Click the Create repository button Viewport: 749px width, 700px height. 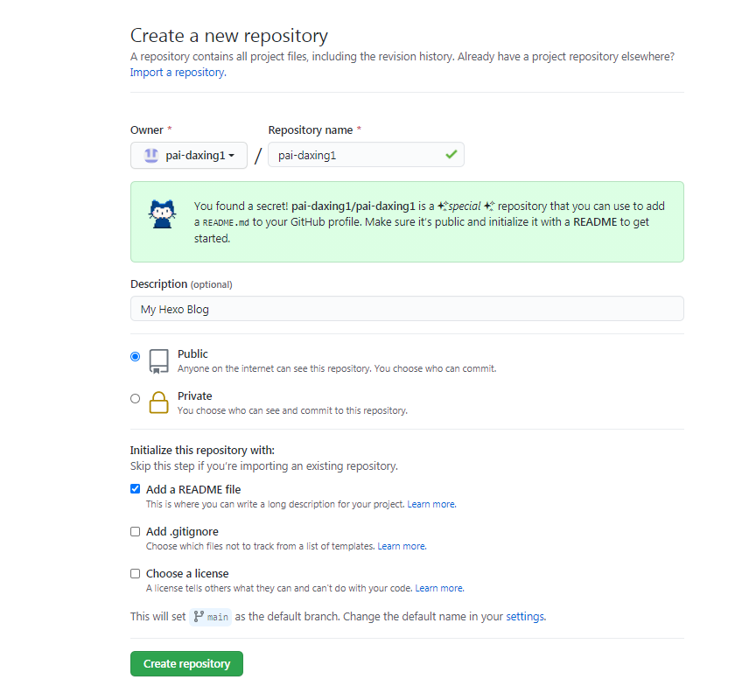tap(186, 663)
